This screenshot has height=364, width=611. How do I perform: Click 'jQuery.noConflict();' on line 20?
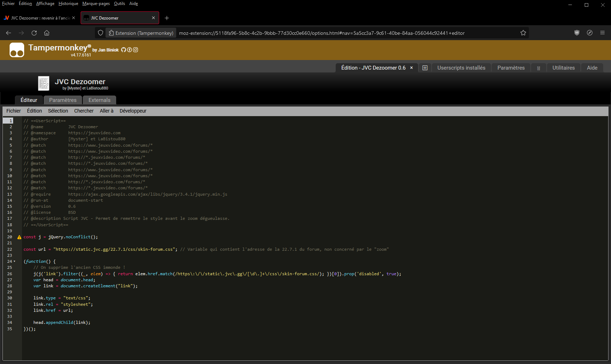click(73, 237)
